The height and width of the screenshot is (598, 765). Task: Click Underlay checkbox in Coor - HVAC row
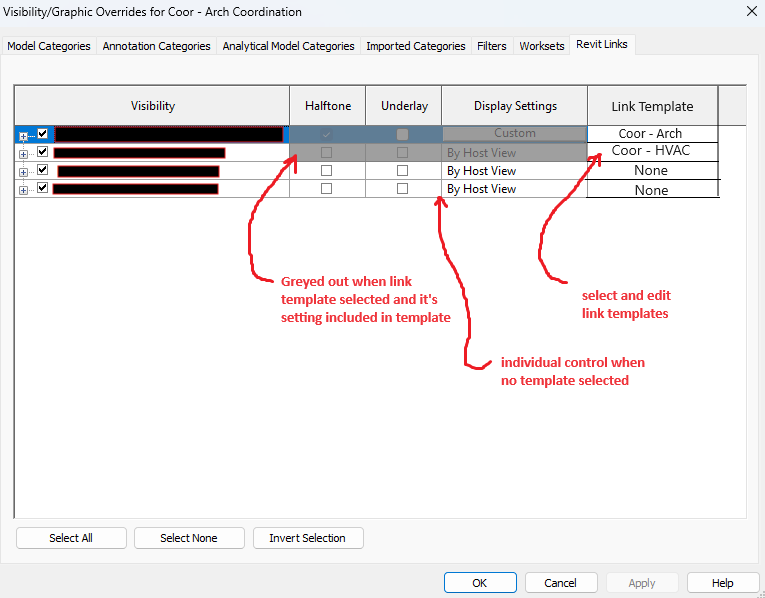403,153
